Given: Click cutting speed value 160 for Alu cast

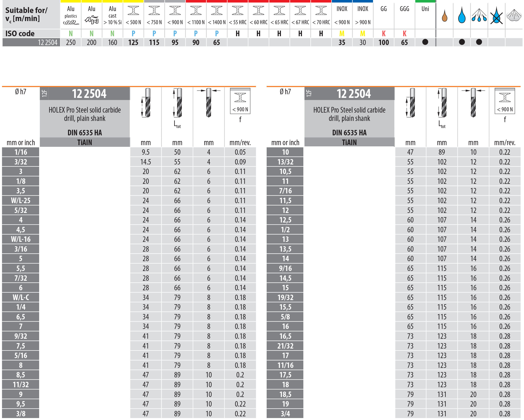Looking at the screenshot, I should point(113,43).
